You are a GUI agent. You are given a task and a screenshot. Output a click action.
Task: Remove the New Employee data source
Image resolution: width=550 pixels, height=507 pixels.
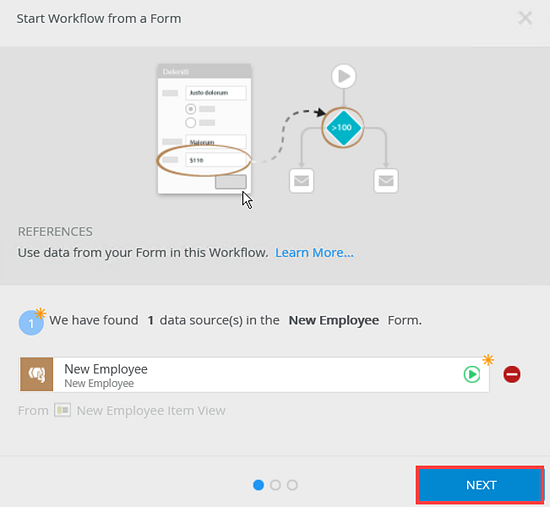click(512, 374)
